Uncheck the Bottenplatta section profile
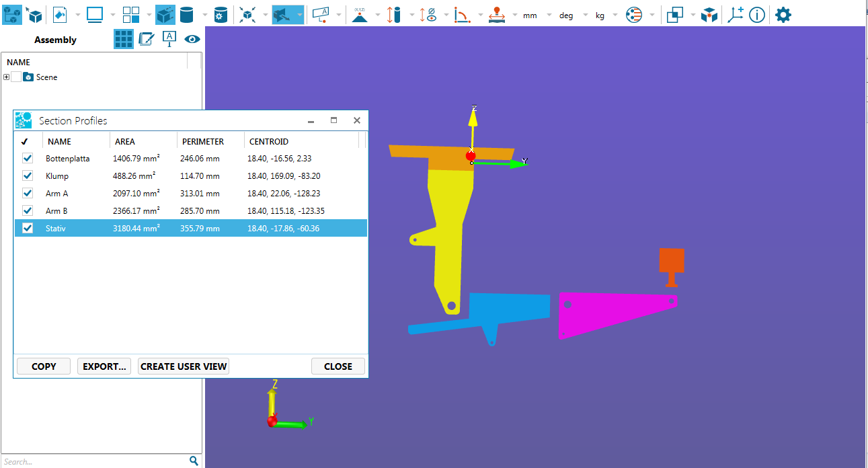The width and height of the screenshot is (868, 468). (28, 159)
